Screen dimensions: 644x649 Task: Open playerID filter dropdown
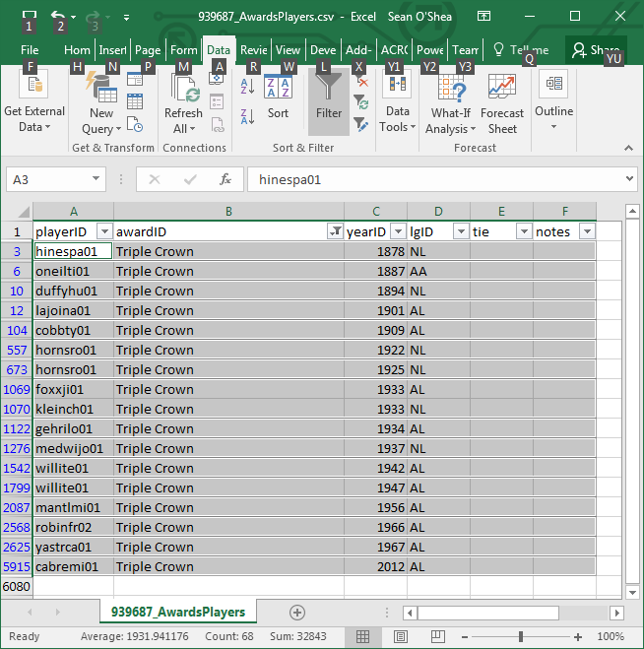(104, 231)
